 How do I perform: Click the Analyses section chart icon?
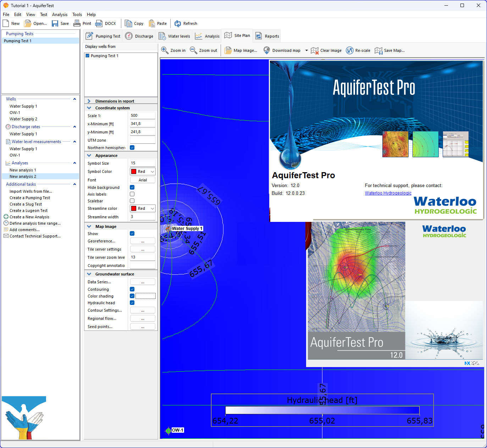9,163
